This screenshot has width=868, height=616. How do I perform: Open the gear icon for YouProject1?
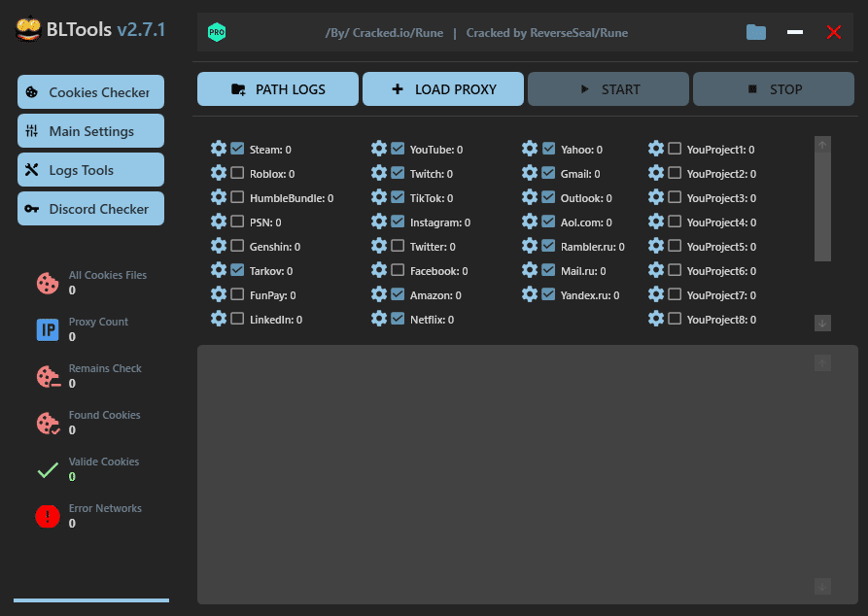tap(656, 149)
